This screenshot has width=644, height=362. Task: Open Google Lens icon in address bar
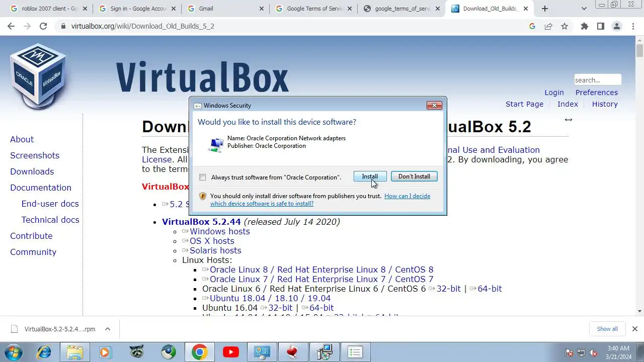click(x=532, y=26)
